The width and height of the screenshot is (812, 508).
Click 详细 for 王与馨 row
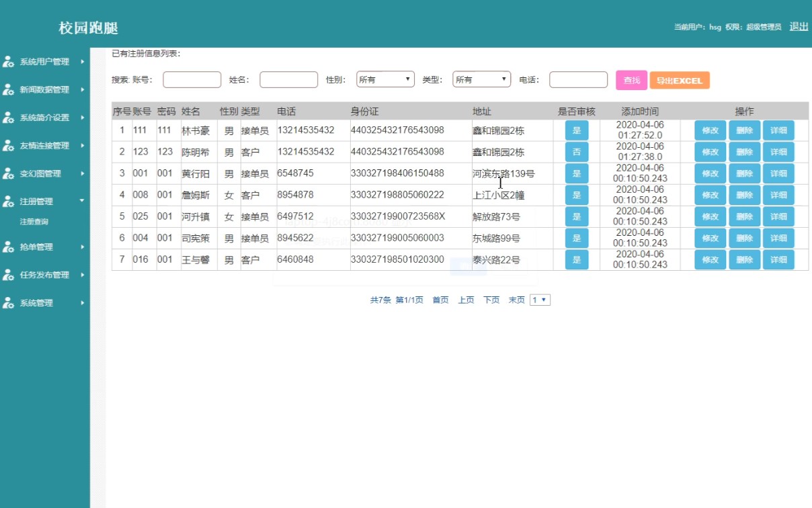[x=778, y=259]
